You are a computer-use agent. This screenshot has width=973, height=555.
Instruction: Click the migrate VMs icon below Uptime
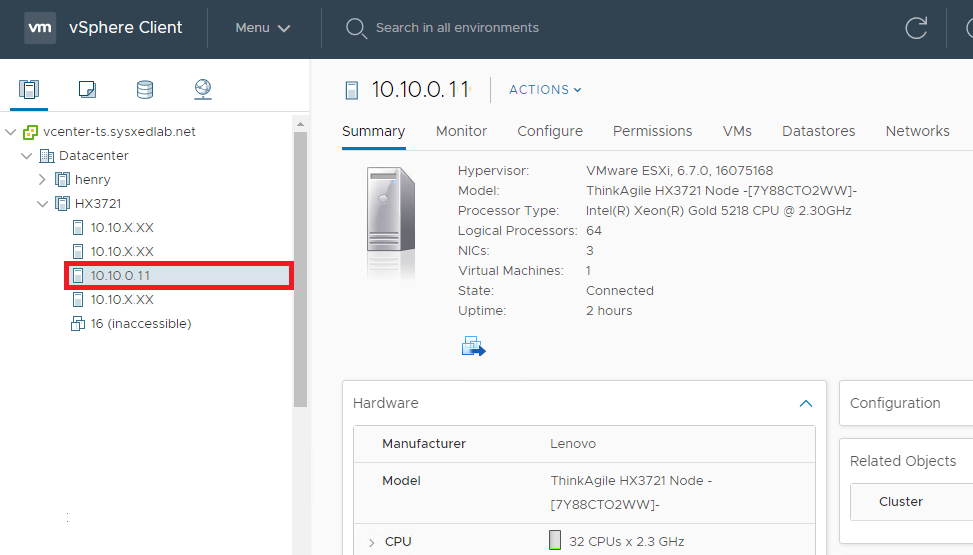point(473,346)
